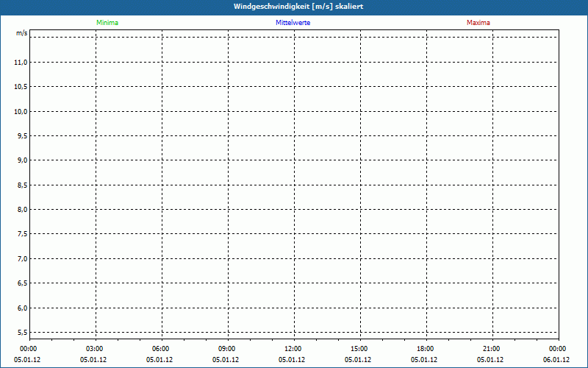Click the 12:00 time axis label
The height and width of the screenshot is (368, 588).
(x=293, y=349)
